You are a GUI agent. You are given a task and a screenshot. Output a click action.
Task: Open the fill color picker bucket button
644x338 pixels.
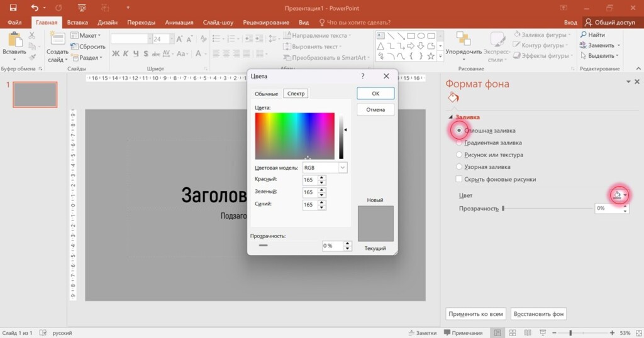tap(618, 195)
